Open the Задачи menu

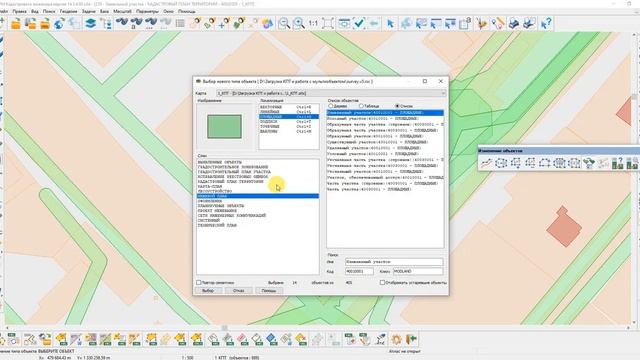[x=89, y=11]
